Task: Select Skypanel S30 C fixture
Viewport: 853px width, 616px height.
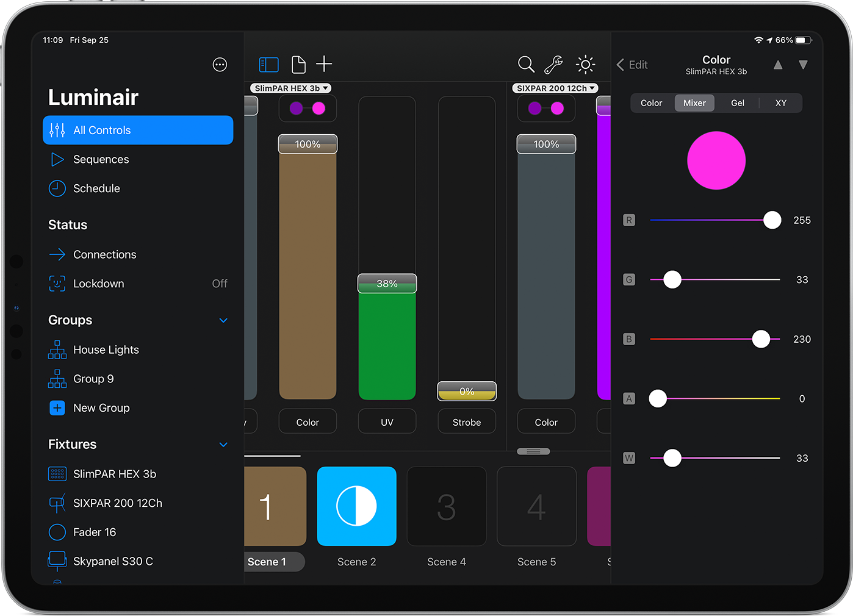Action: coord(138,561)
